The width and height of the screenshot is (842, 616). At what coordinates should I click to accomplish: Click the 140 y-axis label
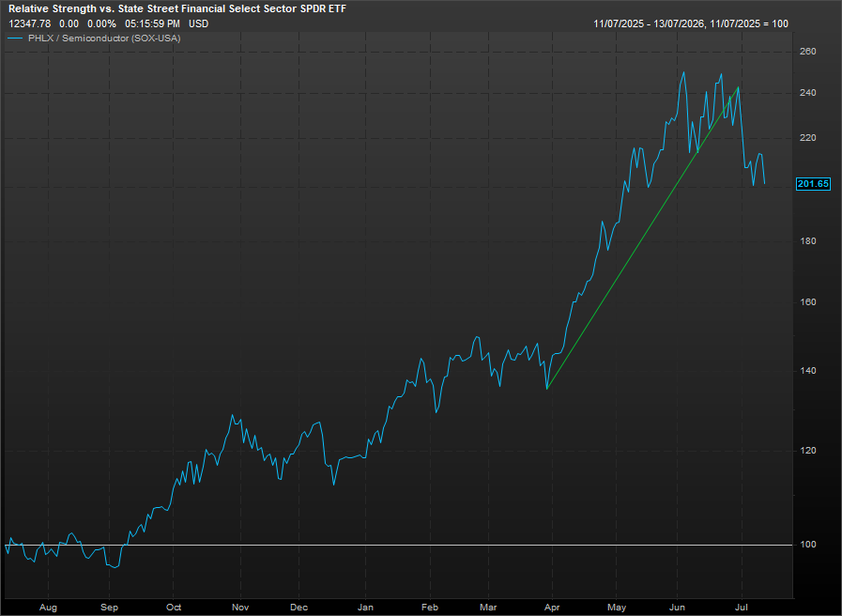pyautogui.click(x=807, y=371)
